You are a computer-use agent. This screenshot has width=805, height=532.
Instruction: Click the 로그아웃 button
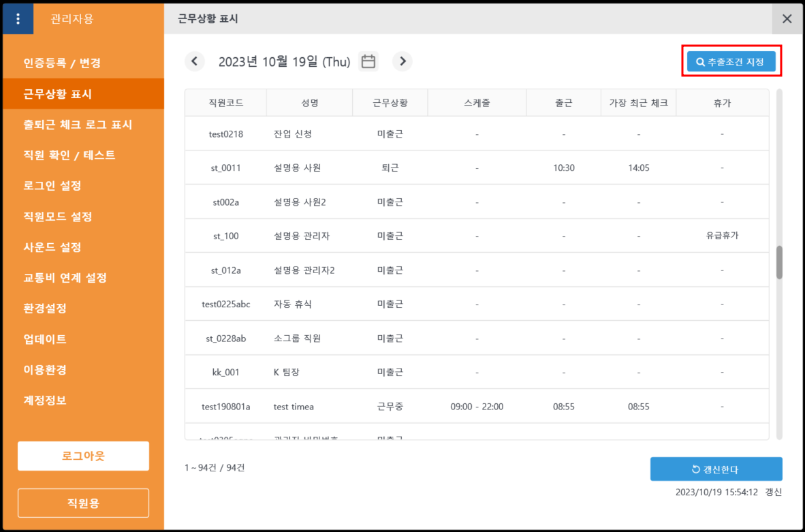83,456
